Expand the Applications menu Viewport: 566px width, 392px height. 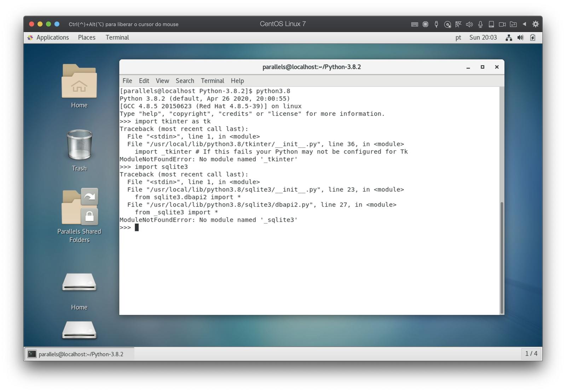click(x=52, y=37)
